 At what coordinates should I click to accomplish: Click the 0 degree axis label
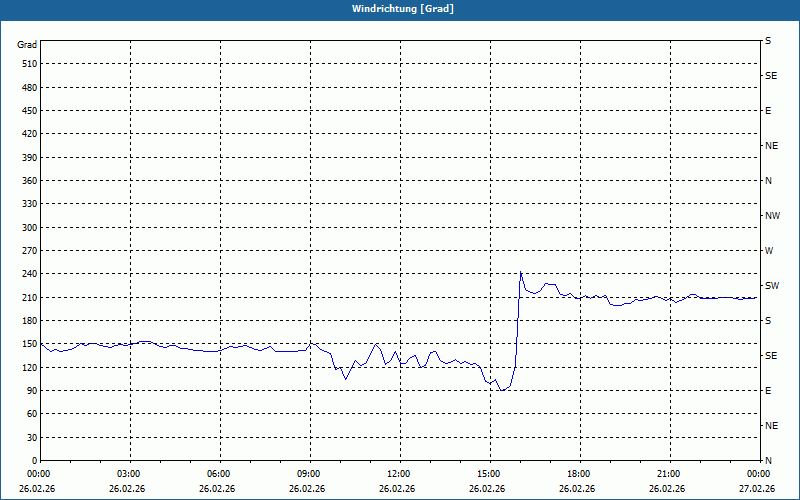pyautogui.click(x=35, y=461)
